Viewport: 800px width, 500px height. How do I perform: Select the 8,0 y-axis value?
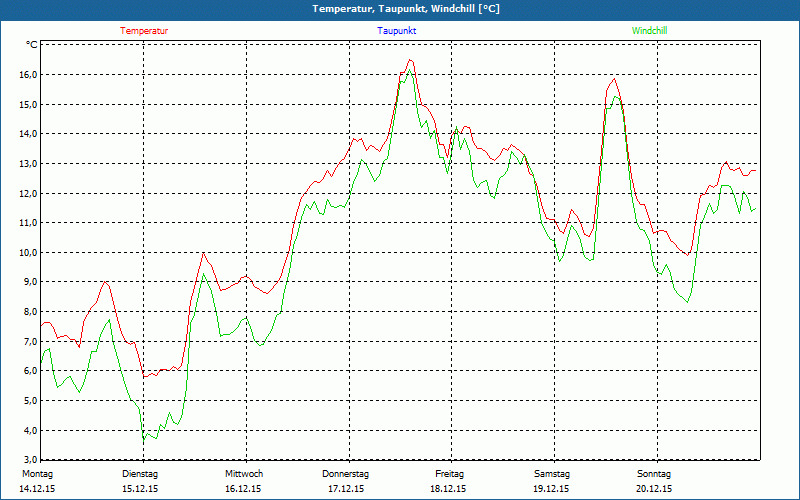pos(31,312)
